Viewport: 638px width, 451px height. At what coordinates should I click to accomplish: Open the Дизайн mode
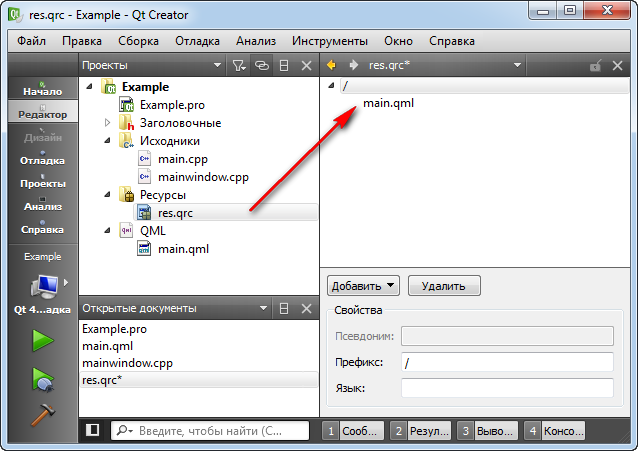tap(43, 134)
